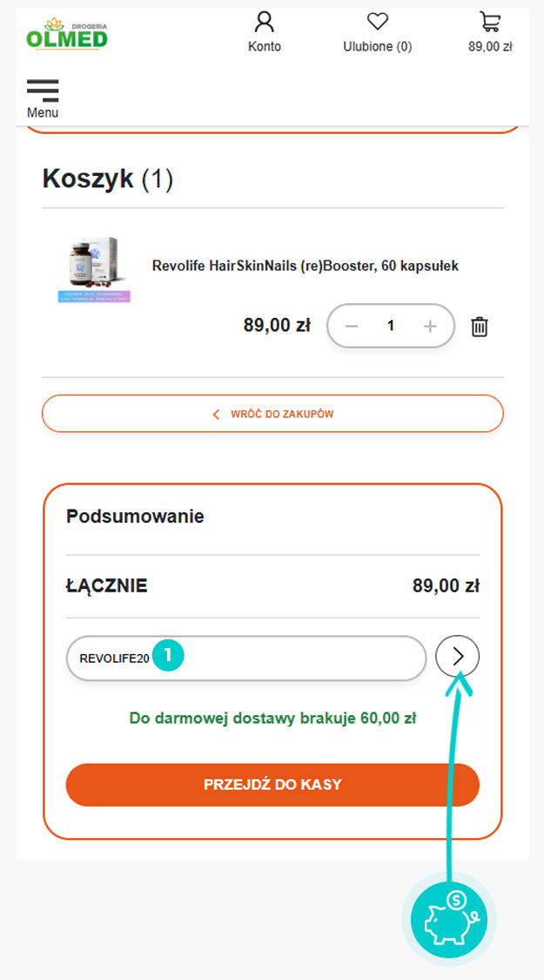Click the Koszyk cart heading

point(108,179)
